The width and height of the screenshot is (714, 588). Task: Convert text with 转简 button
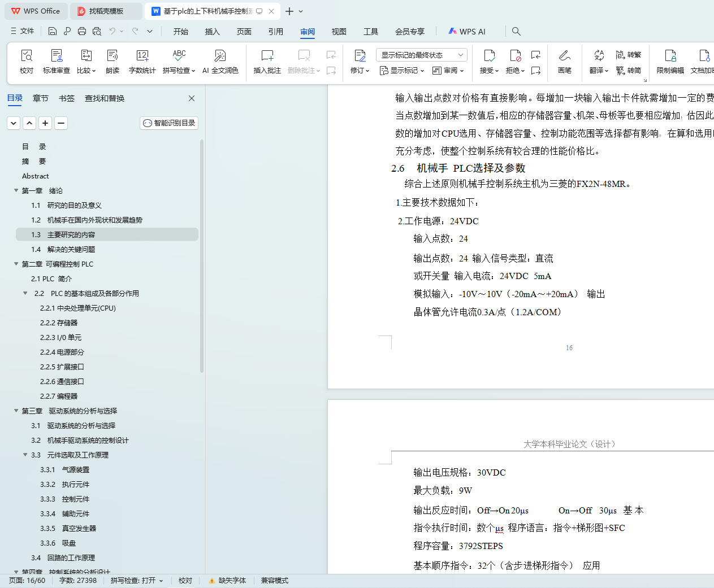click(629, 71)
